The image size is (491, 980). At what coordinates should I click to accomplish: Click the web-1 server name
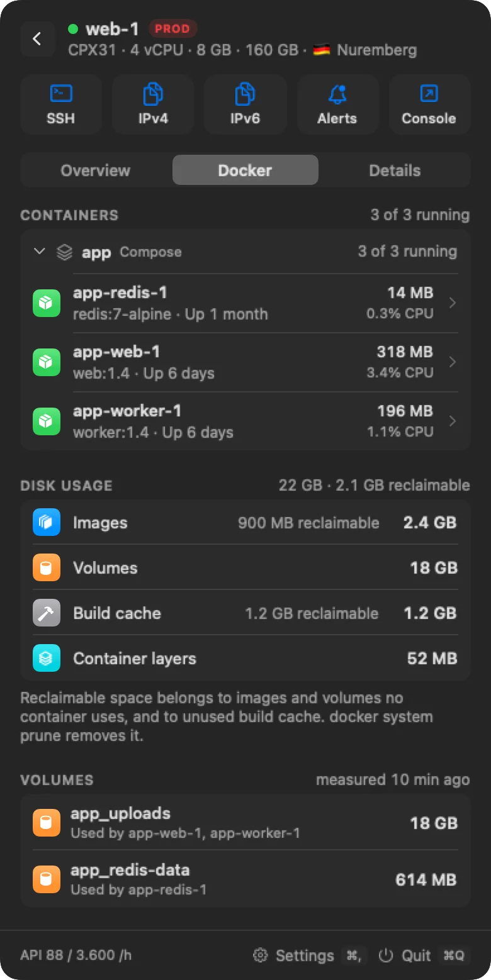tap(112, 29)
